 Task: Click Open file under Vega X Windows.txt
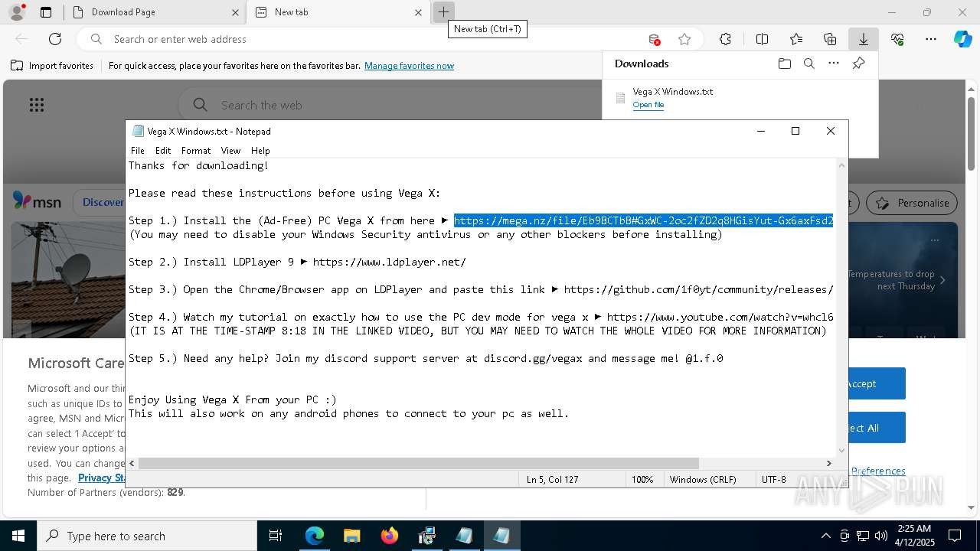click(648, 105)
